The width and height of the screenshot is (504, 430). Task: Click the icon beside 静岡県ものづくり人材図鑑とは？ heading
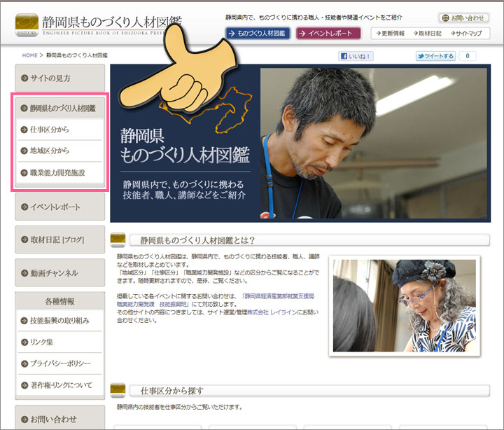[118, 240]
